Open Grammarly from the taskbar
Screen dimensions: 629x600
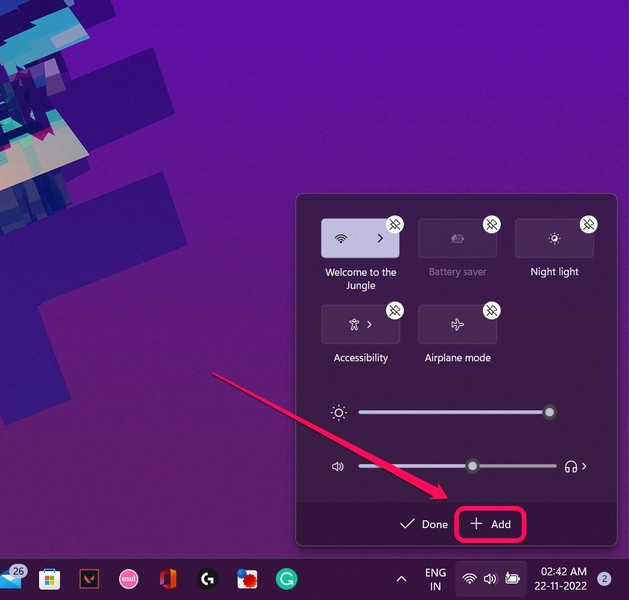pos(286,579)
